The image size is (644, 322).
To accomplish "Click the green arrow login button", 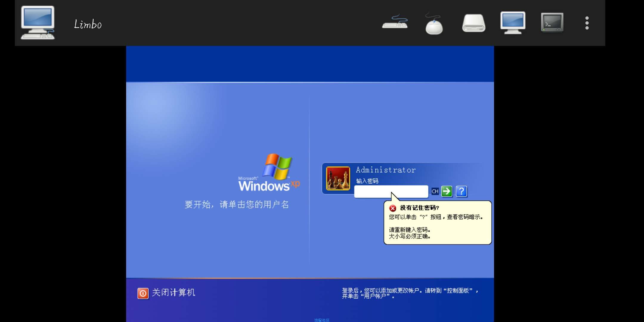I will coord(447,191).
